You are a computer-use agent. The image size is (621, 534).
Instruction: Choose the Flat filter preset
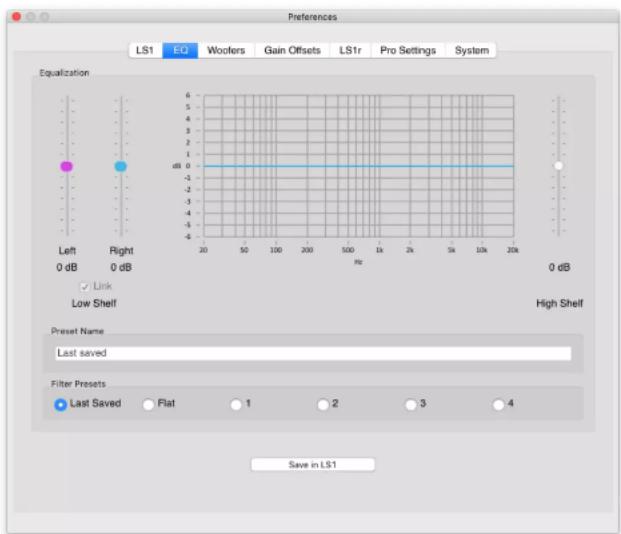149,404
